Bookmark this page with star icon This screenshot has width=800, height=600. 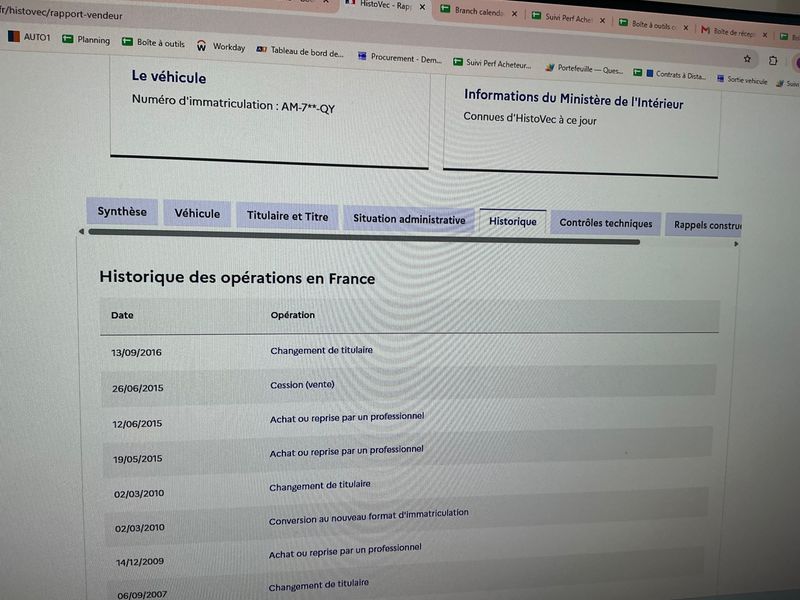click(x=747, y=59)
